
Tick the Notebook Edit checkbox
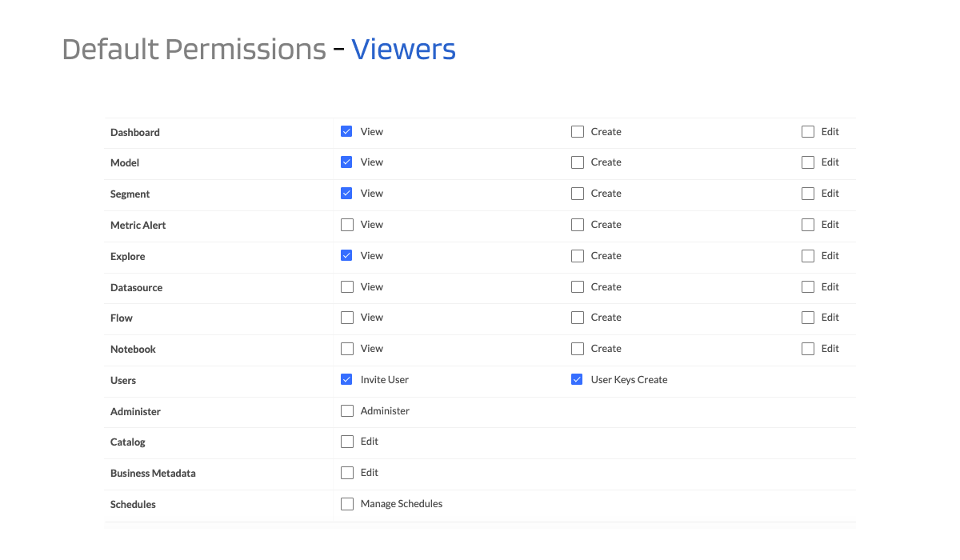click(807, 348)
